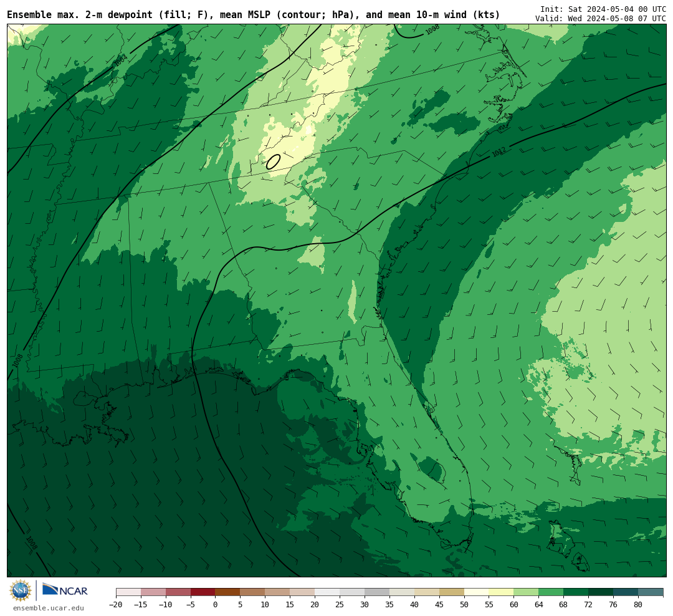This screenshot has width=673, height=616.
Task: Click the -20 tick label on the colorbar
Action: coord(116,604)
